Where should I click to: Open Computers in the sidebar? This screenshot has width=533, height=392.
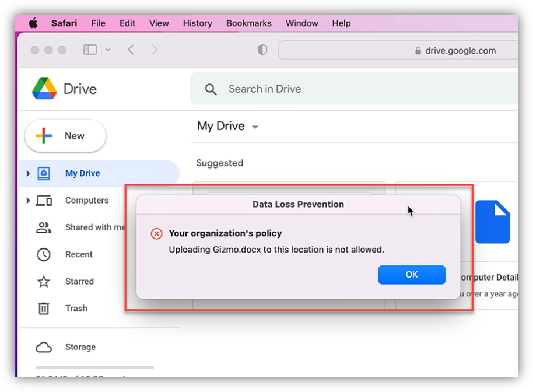tap(87, 201)
